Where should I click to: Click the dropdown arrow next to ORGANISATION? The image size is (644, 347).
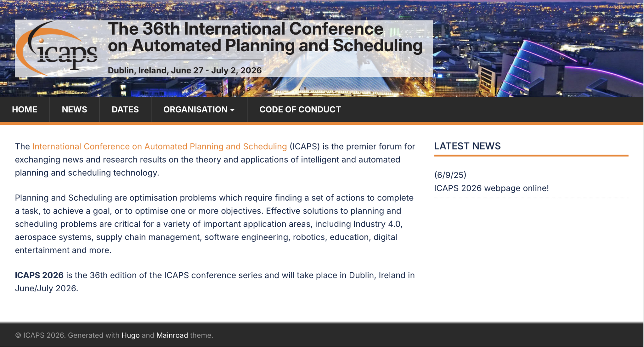(232, 110)
